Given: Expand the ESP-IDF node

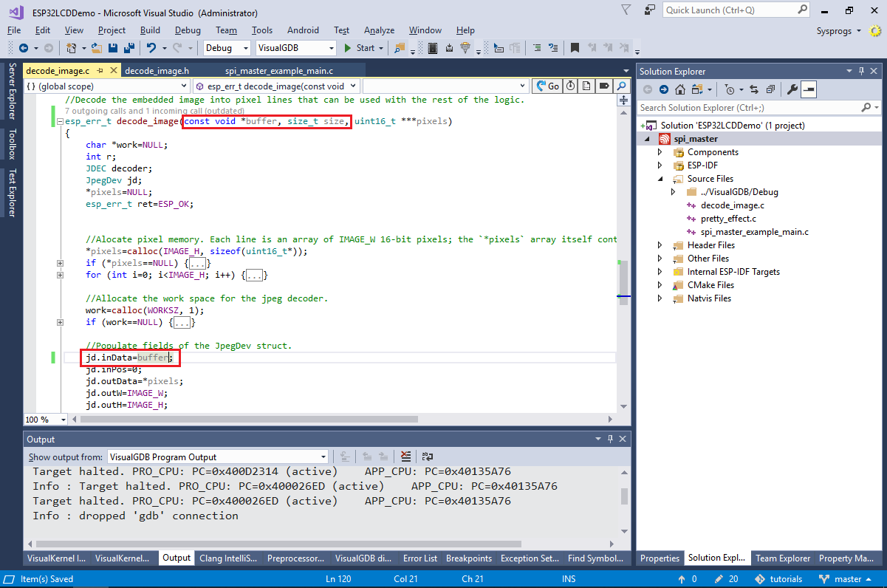Looking at the screenshot, I should click(x=661, y=165).
